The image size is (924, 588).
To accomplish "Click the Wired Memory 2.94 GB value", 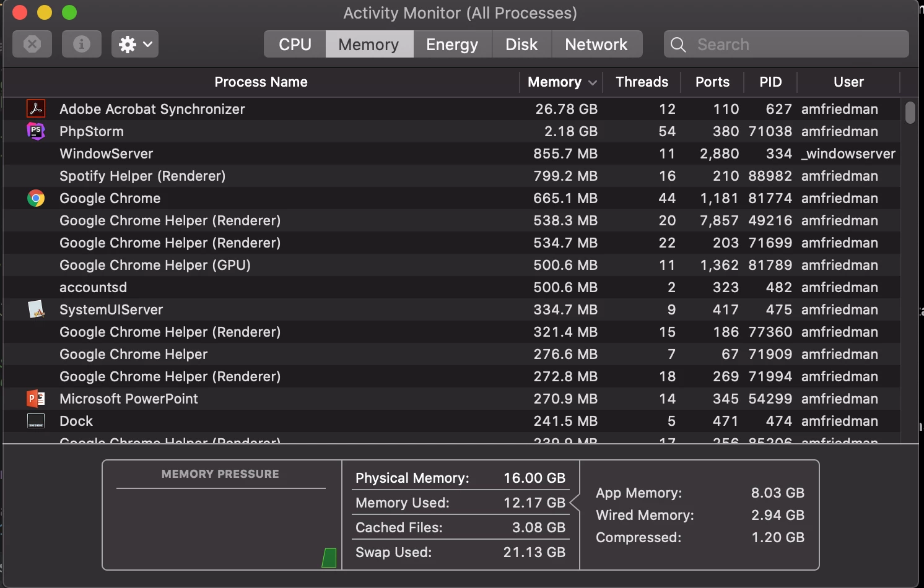I will point(778,515).
